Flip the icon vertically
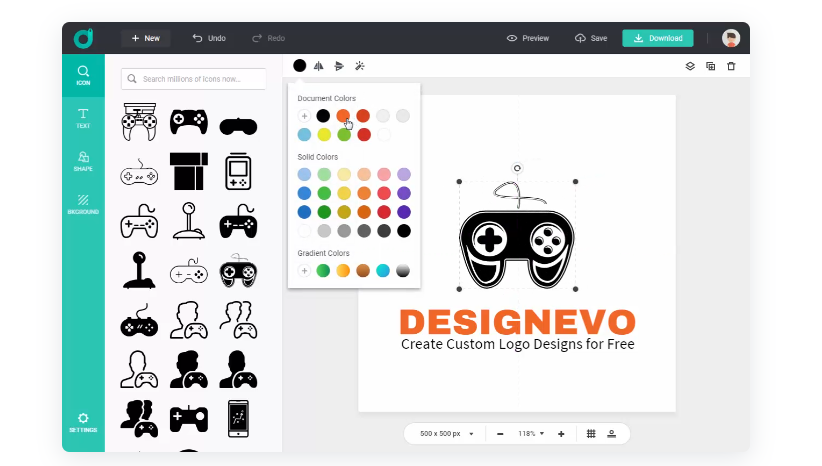The image size is (822, 466). 339,66
